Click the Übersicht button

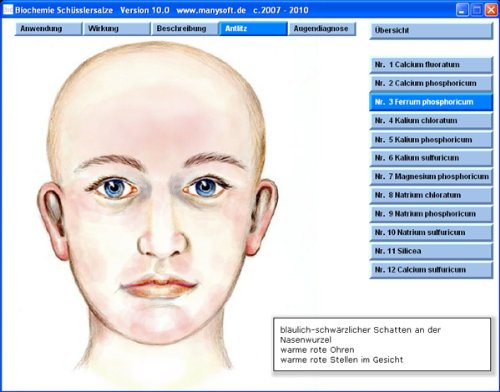point(431,31)
